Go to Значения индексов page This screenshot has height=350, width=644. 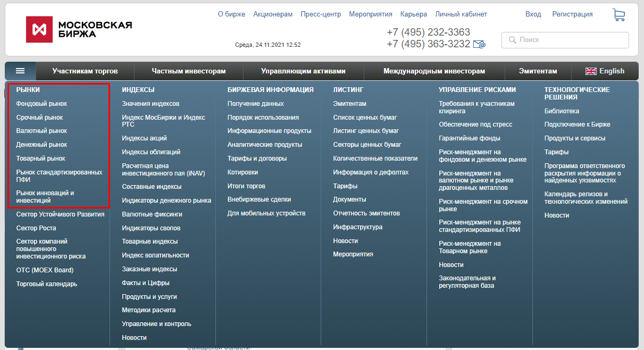(150, 104)
